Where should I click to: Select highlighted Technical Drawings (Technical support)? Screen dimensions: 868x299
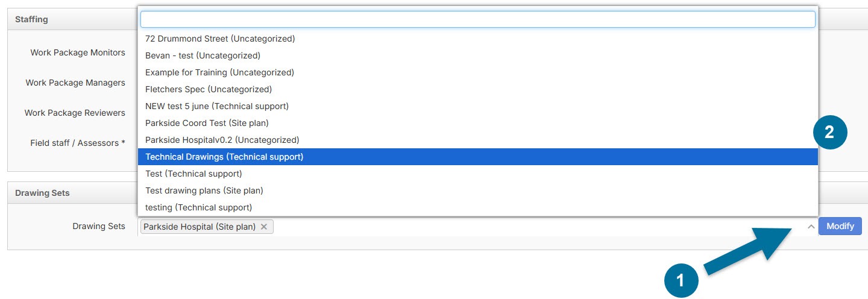[x=224, y=157]
